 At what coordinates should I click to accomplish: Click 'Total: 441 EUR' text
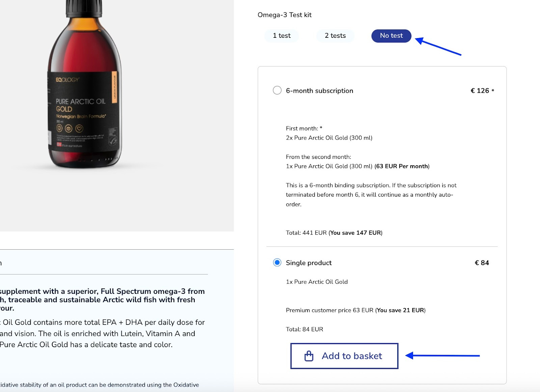pyautogui.click(x=306, y=233)
